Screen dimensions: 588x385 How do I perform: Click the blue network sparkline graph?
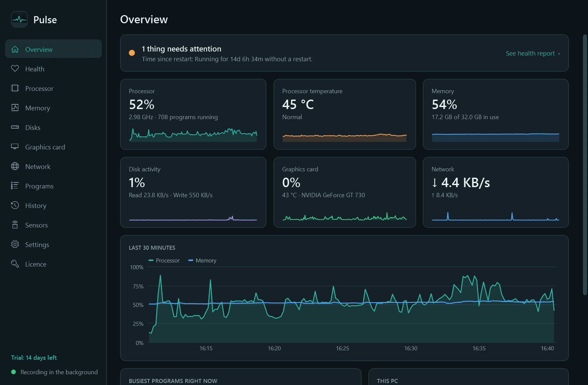pyautogui.click(x=495, y=216)
